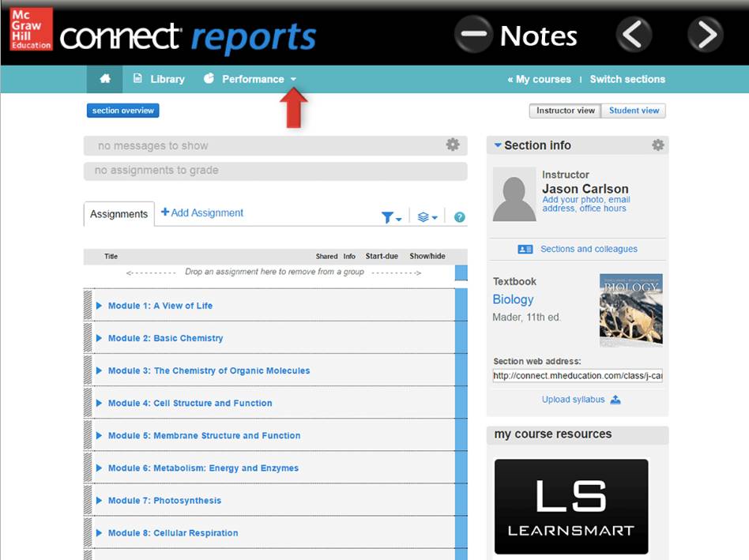Expand Module 5: Membrane Structure and Function
The image size is (749, 560).
coord(99,435)
